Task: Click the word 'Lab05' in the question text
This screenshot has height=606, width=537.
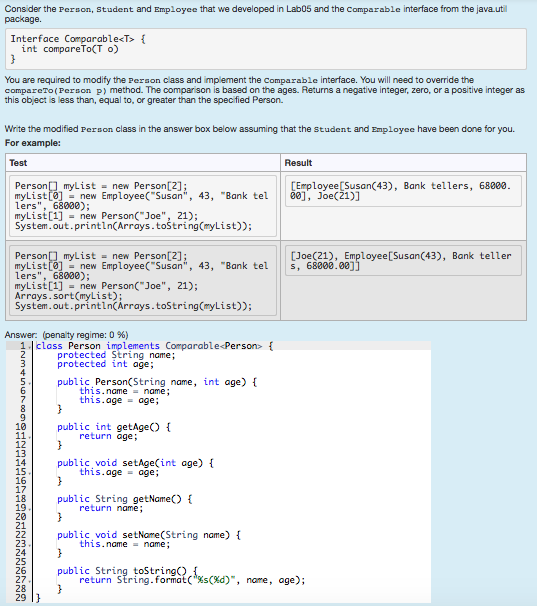Action: pos(298,9)
